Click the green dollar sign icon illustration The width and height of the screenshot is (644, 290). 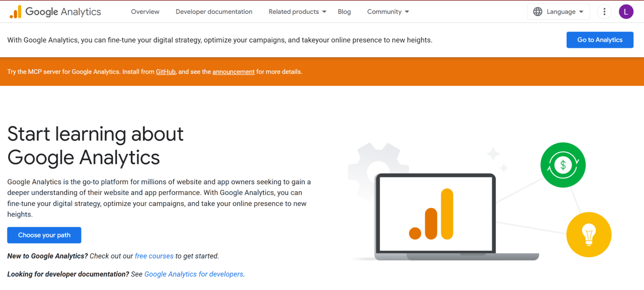563,165
